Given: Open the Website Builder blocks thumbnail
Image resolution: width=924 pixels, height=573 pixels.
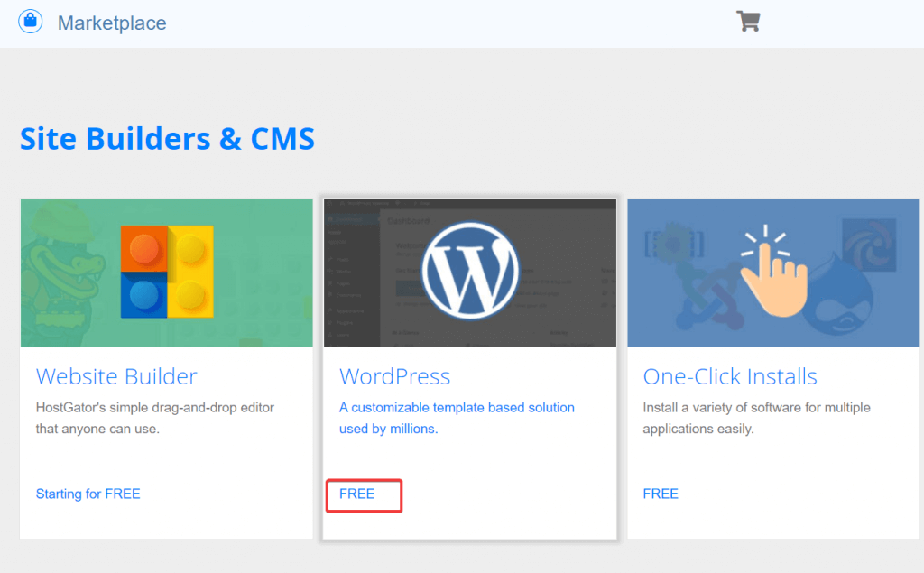Looking at the screenshot, I should (x=167, y=272).
